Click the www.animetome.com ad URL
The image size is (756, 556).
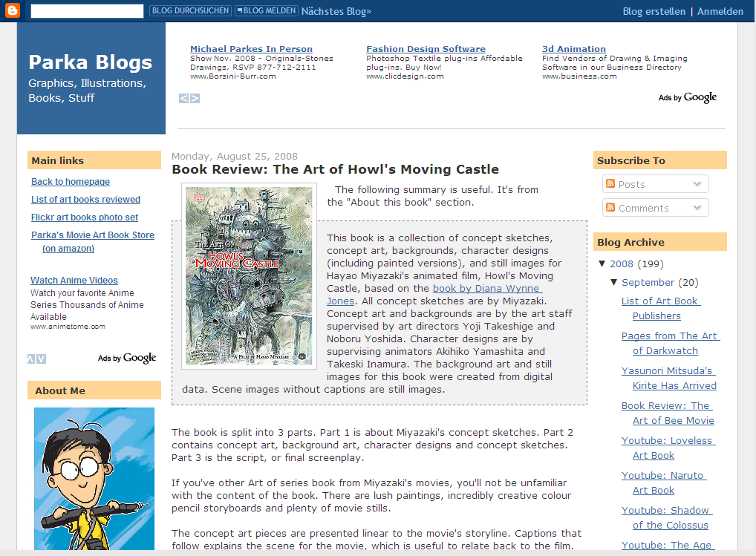68,327
